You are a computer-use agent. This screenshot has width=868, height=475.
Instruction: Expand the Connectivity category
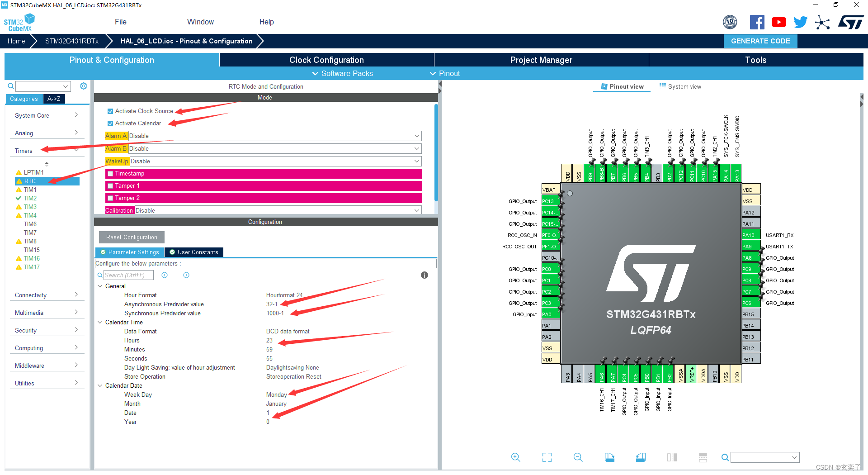(47, 295)
